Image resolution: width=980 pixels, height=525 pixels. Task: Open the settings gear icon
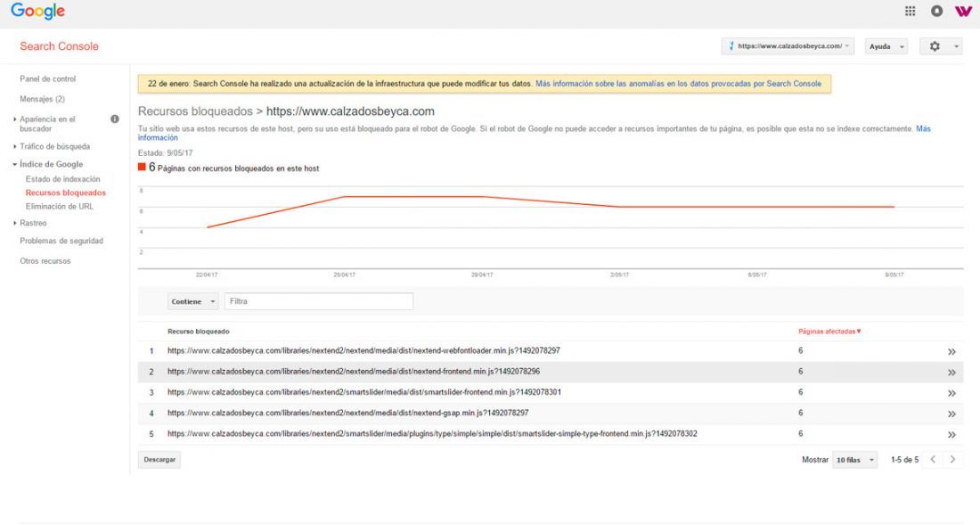pos(935,46)
